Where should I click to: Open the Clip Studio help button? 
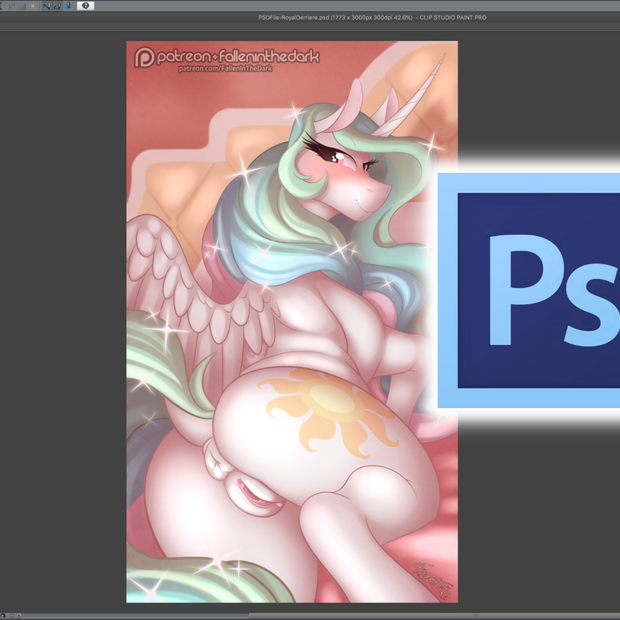coord(85,6)
